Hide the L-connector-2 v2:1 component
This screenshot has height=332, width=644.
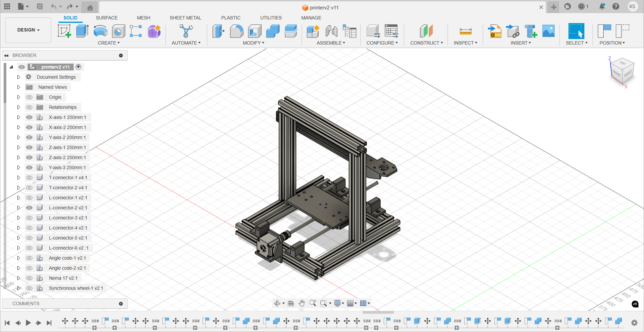30,208
